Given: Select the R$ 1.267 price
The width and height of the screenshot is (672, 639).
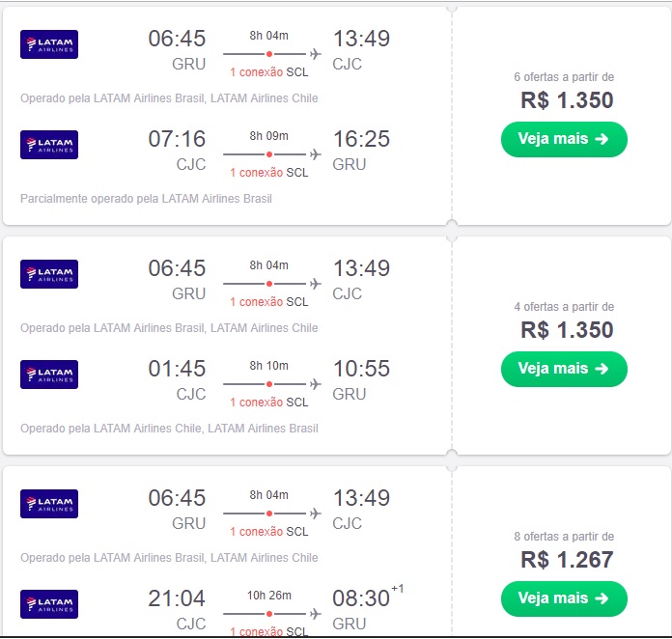Looking at the screenshot, I should coord(567,560).
